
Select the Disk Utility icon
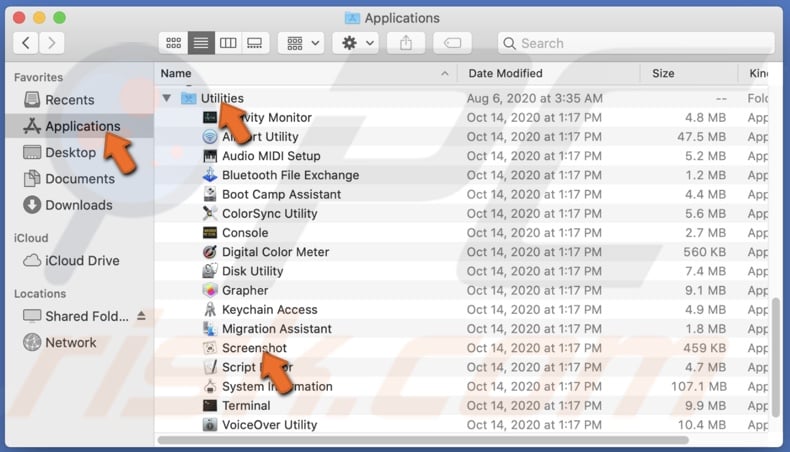(x=210, y=271)
